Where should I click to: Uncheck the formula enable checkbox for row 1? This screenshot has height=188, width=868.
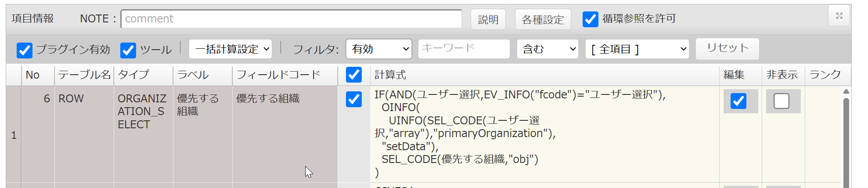(353, 99)
